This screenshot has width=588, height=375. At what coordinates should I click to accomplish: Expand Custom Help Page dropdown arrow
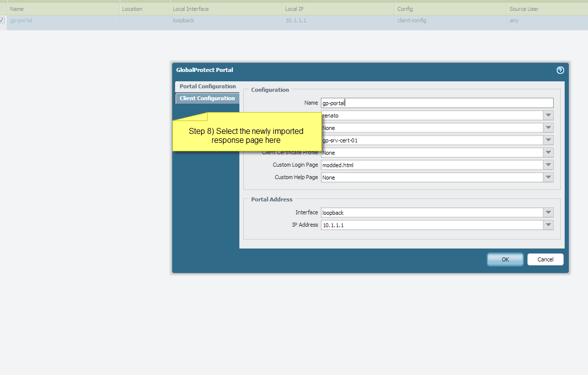tap(548, 177)
